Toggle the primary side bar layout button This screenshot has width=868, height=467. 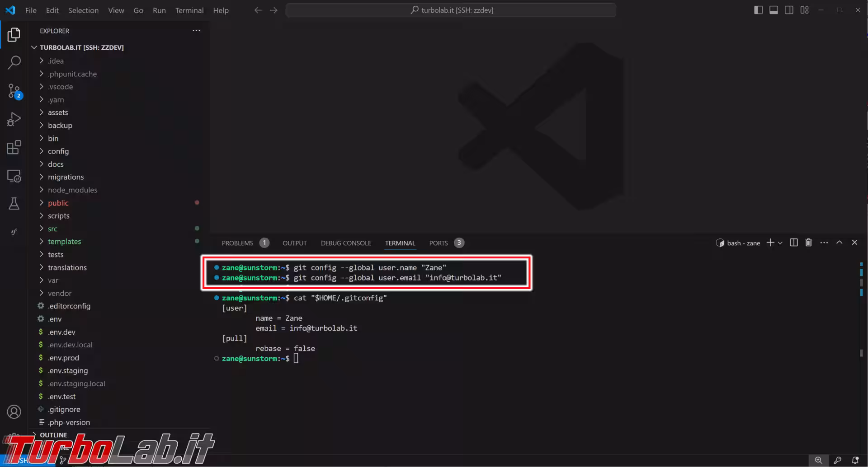(758, 10)
